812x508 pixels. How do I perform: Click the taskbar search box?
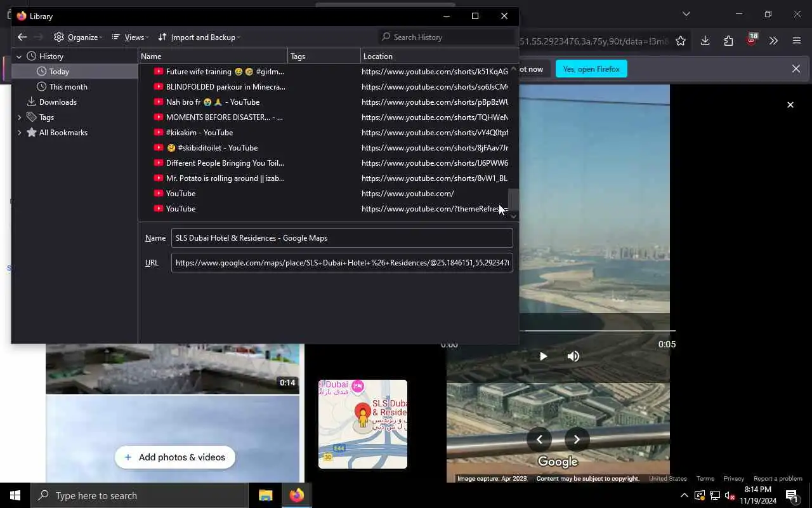point(139,495)
